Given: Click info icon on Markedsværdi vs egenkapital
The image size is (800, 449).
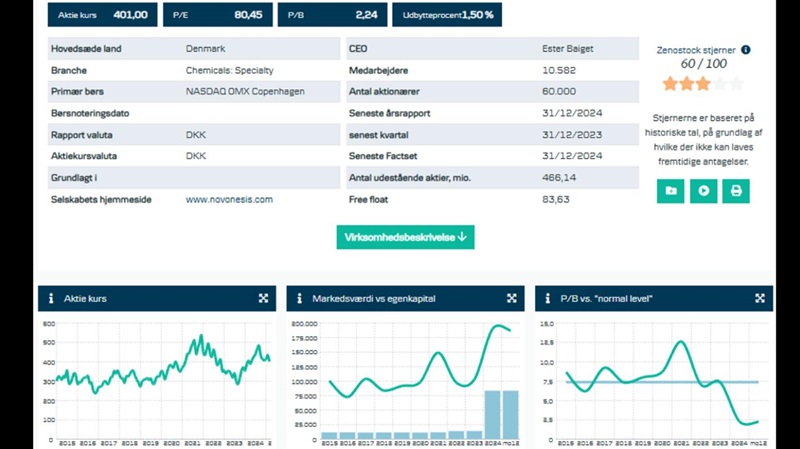Looking at the screenshot, I should pyautogui.click(x=299, y=298).
